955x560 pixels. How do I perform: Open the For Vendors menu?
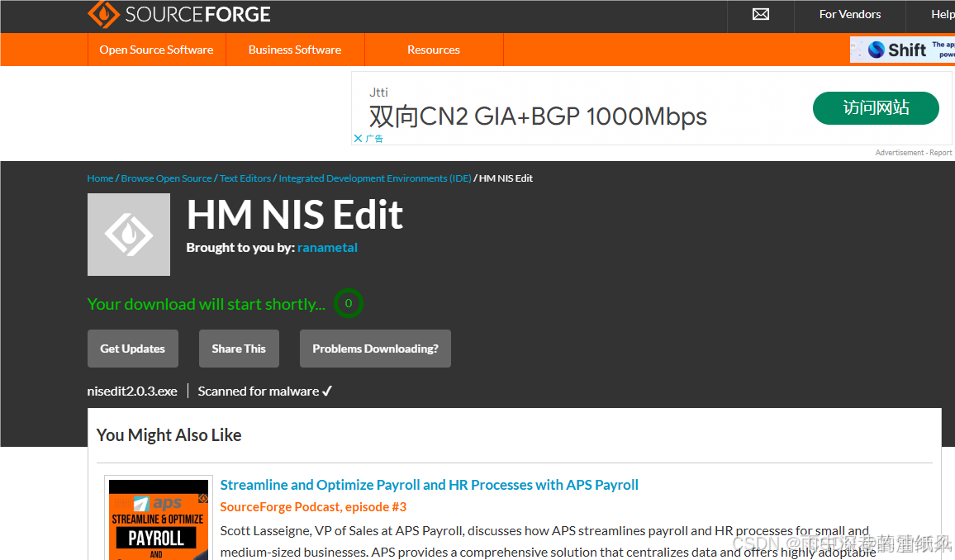coord(849,14)
